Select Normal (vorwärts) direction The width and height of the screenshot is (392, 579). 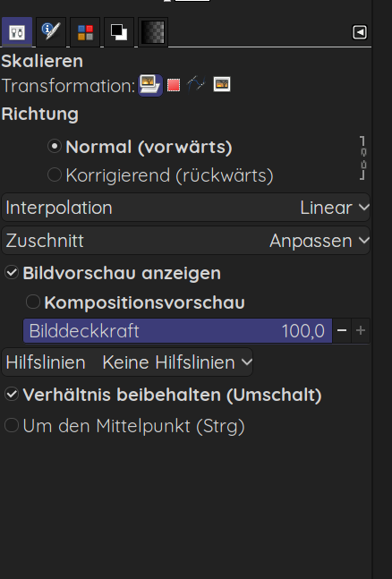pyautogui.click(x=140, y=147)
